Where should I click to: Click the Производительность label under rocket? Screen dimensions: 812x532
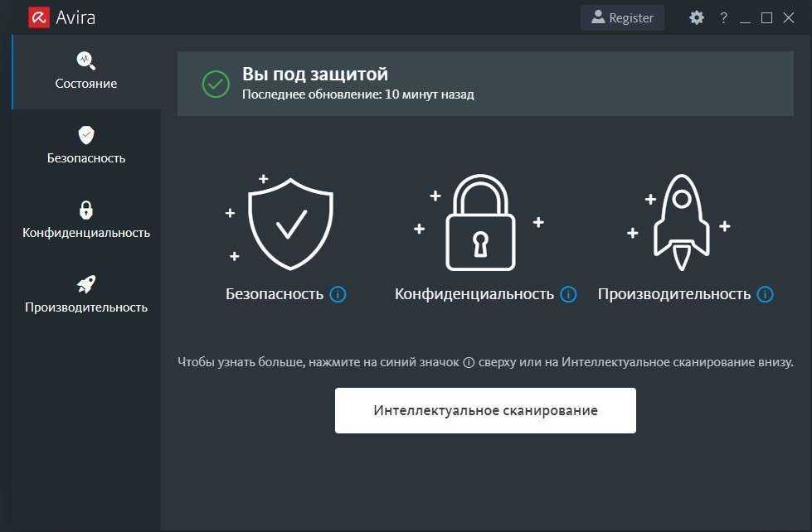[674, 294]
